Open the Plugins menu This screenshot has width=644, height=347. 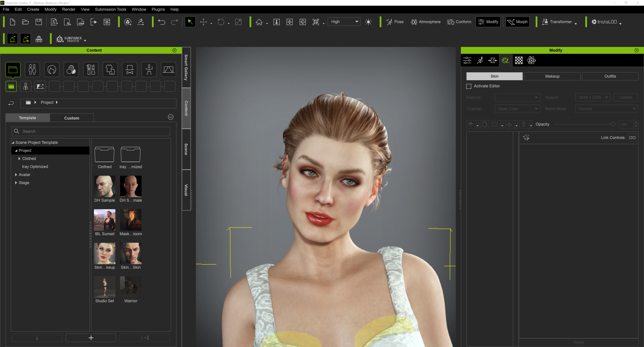point(158,9)
